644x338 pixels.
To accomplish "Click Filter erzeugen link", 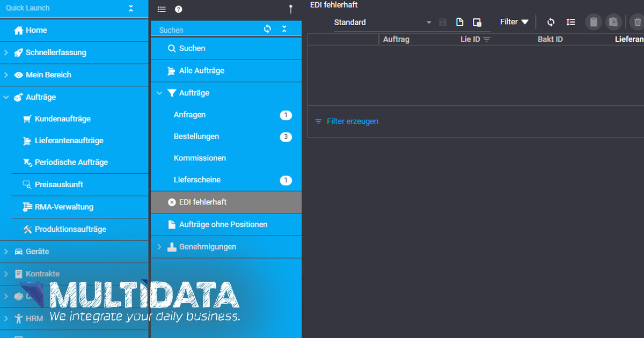I will point(352,121).
